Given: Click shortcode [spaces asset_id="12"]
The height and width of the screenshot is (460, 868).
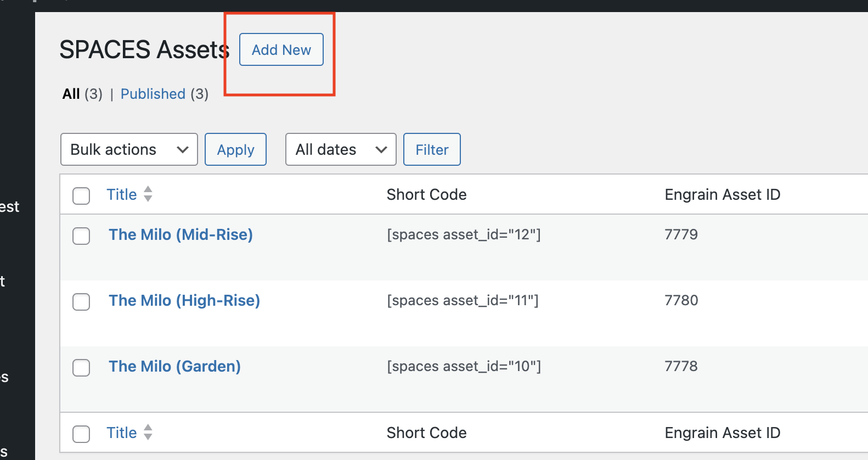Looking at the screenshot, I should [464, 234].
